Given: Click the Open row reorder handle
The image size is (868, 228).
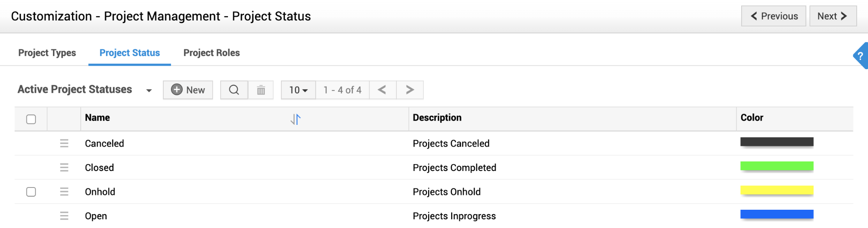Looking at the screenshot, I should coord(64,216).
